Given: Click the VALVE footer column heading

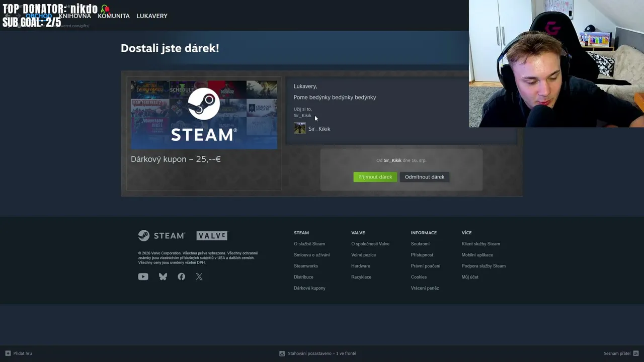Looking at the screenshot, I should point(358,233).
